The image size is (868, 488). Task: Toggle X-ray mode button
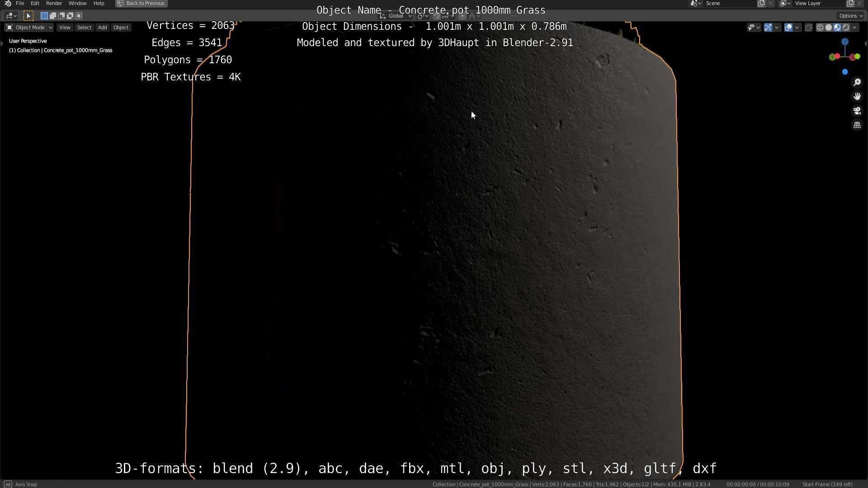point(809,28)
